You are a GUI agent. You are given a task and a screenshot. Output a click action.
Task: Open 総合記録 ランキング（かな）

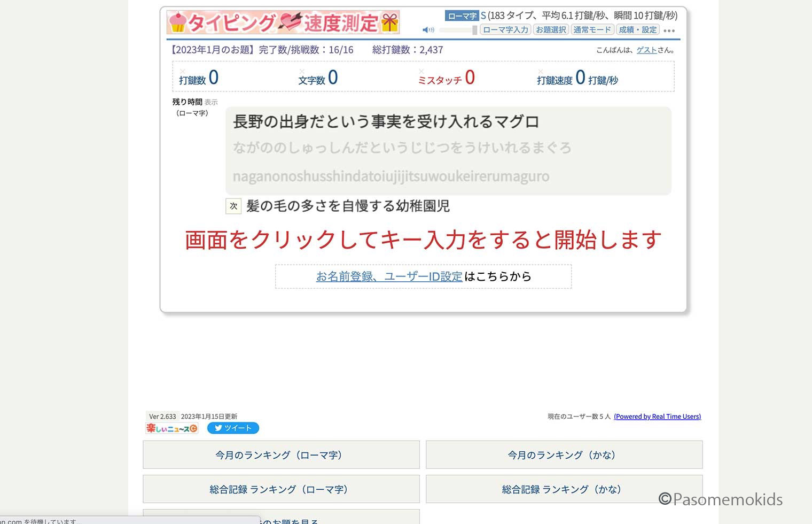564,489
